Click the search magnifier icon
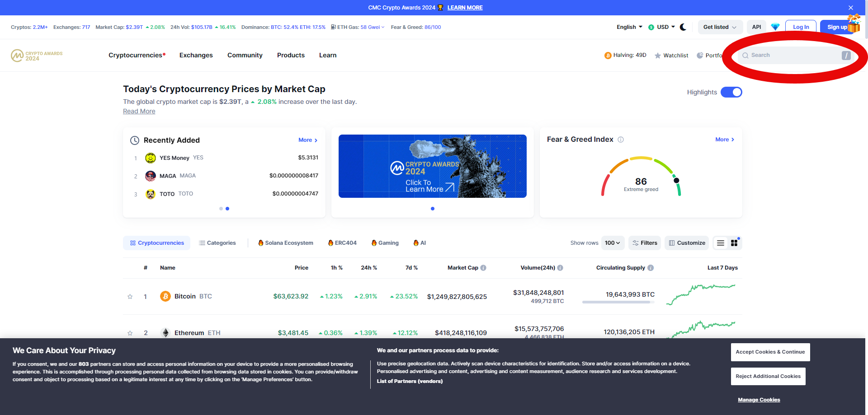868x415 pixels. click(745, 56)
